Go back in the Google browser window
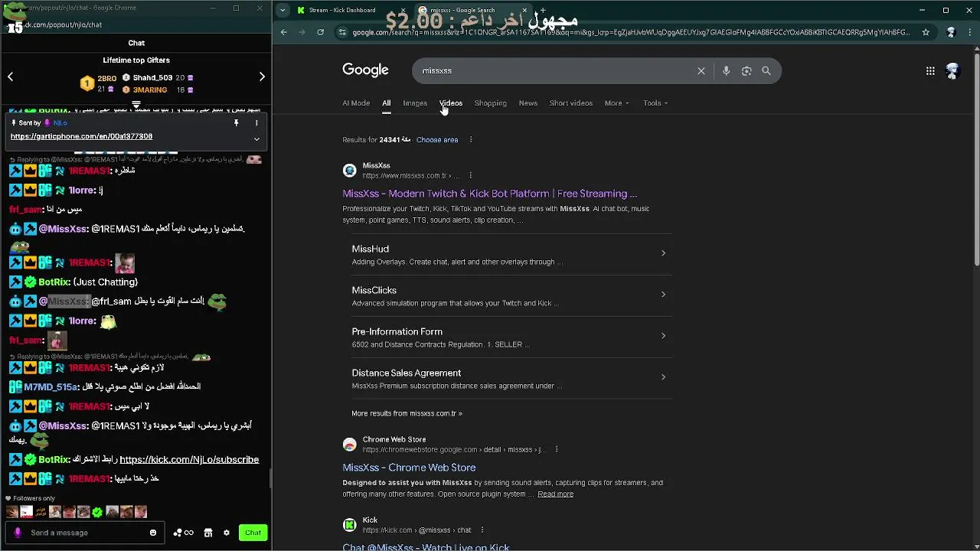 click(284, 32)
